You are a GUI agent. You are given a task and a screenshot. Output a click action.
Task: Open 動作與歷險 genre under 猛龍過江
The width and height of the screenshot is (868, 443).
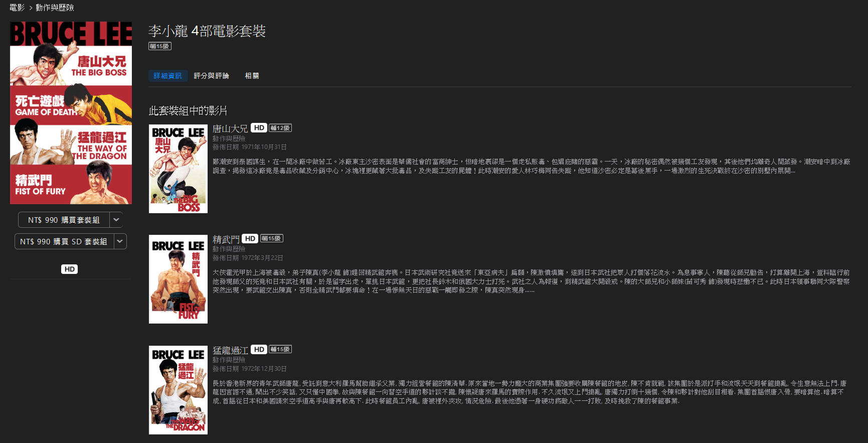pos(229,360)
